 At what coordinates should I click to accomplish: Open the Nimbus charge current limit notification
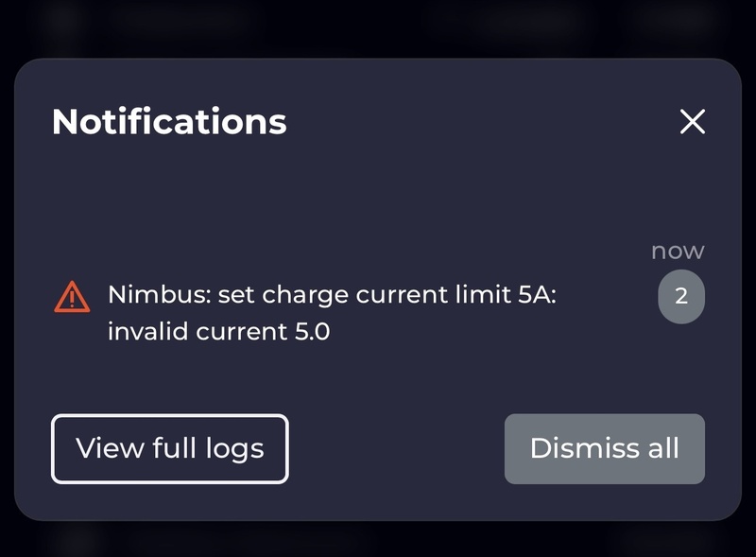click(331, 313)
